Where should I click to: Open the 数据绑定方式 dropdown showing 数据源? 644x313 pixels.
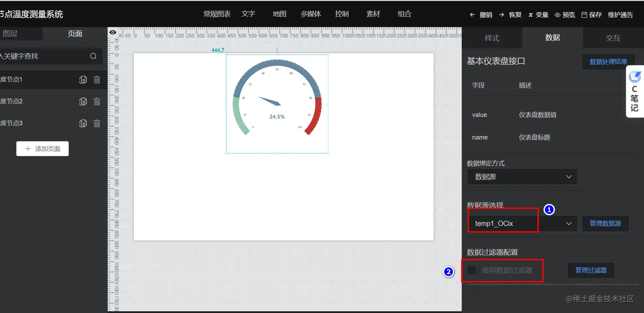pyautogui.click(x=522, y=177)
